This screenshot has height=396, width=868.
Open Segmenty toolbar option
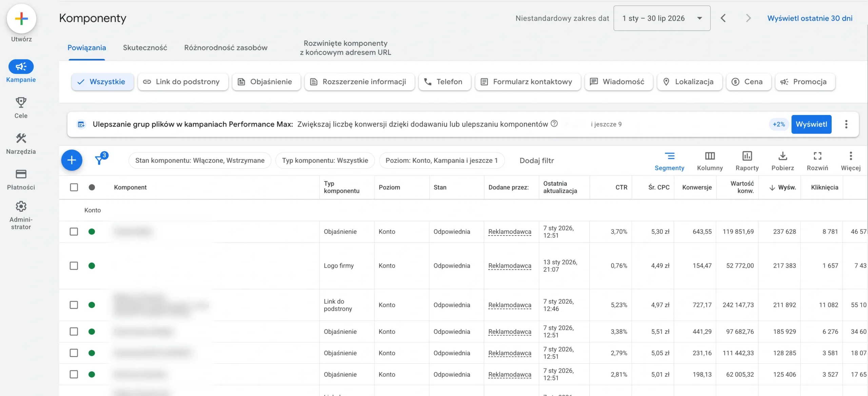click(x=669, y=161)
